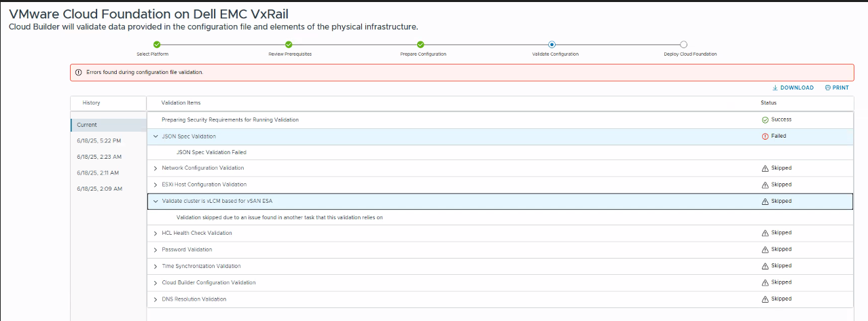
Task: Click the Status column header
Action: [x=768, y=102]
